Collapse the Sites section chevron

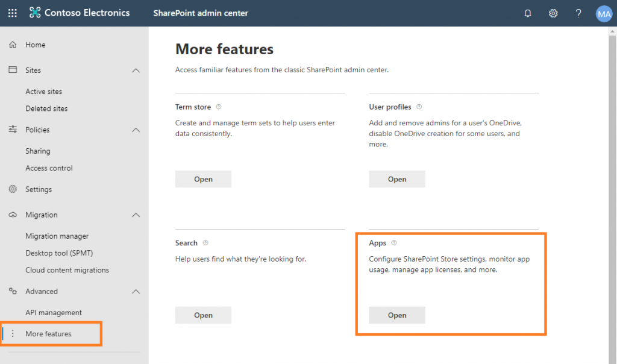(136, 71)
